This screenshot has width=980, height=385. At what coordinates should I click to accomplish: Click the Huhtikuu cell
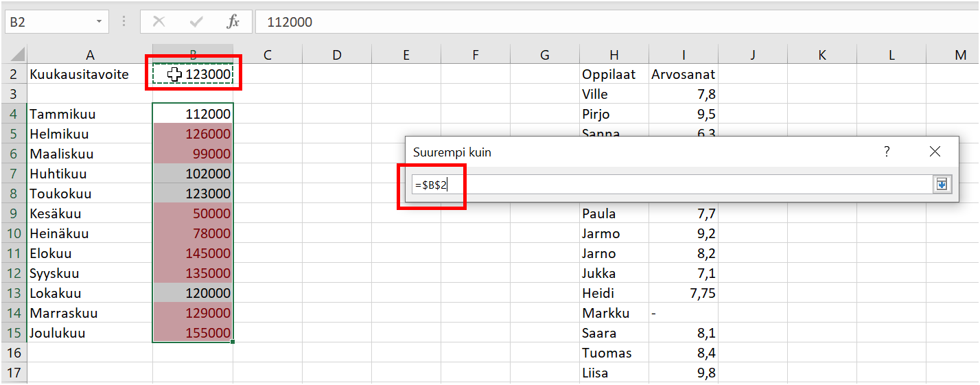(x=90, y=174)
